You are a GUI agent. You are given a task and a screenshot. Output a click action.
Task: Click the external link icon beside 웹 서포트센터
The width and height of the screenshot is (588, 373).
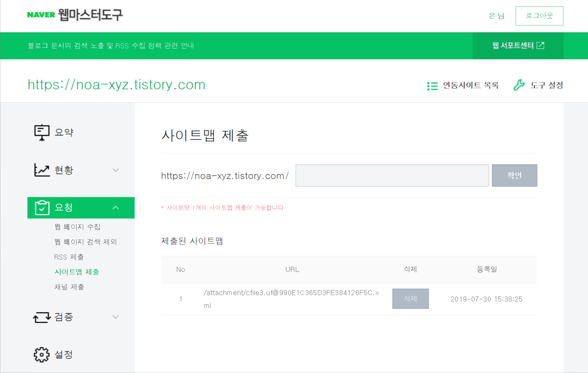point(541,46)
